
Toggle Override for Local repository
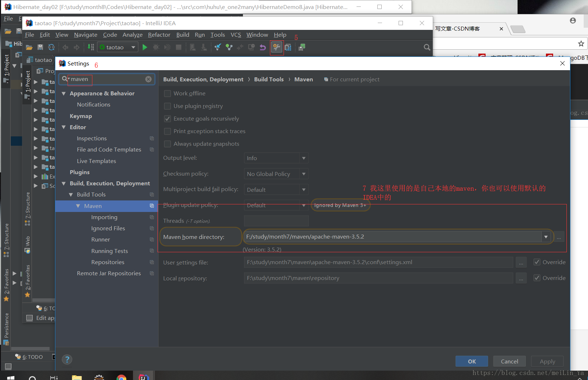pyautogui.click(x=537, y=278)
